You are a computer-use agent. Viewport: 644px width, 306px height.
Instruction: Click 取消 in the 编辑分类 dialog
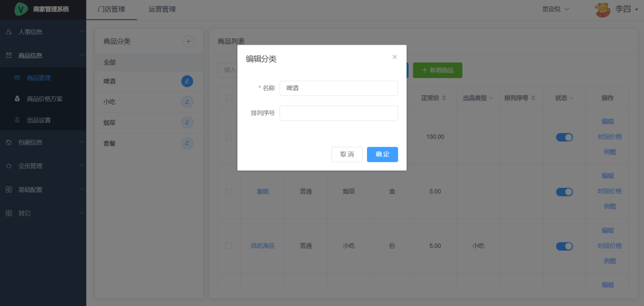click(347, 154)
